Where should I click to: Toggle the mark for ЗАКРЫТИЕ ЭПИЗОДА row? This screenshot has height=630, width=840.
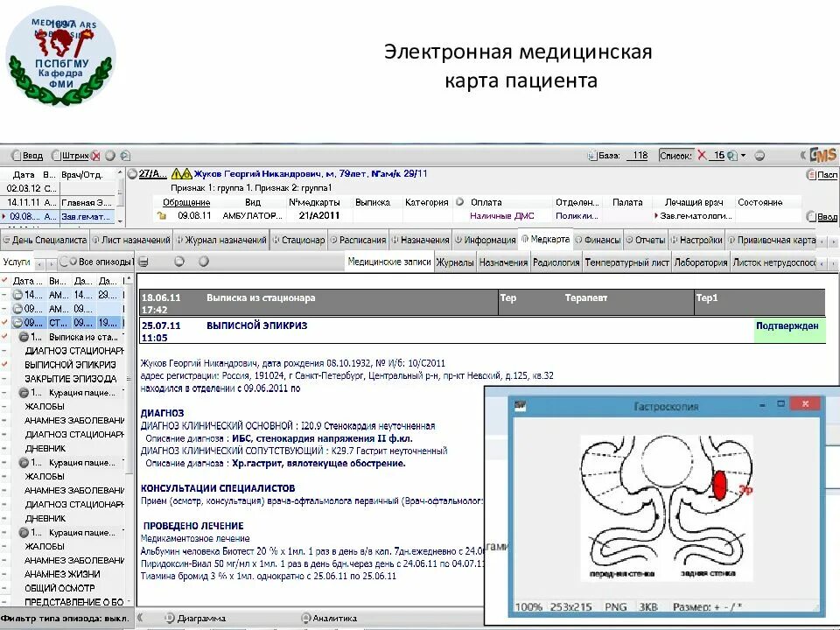[5, 378]
